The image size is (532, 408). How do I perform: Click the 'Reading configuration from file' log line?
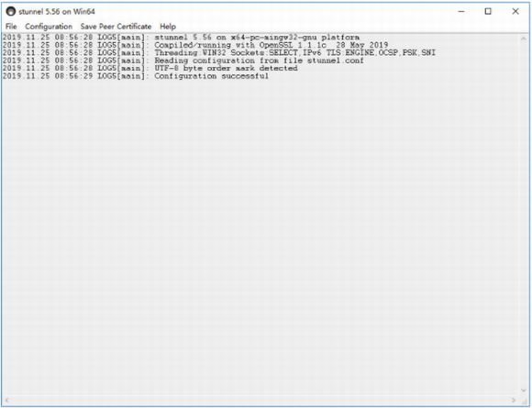pyautogui.click(x=183, y=61)
